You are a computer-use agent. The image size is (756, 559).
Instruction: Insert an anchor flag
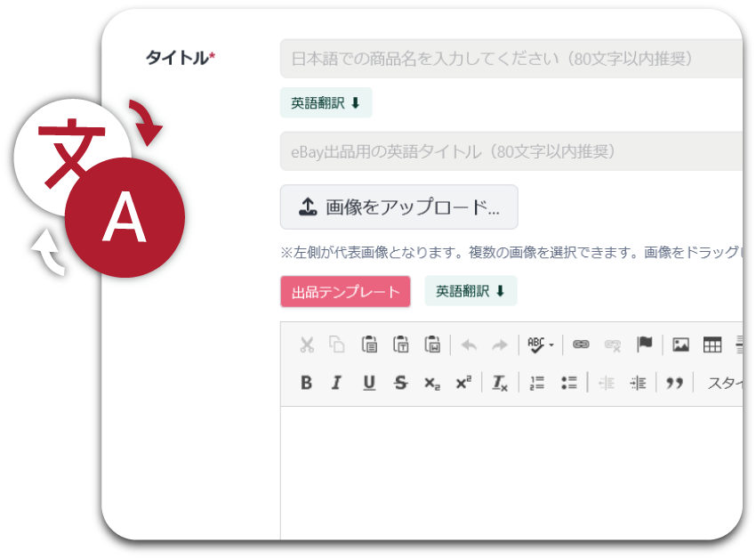pos(644,344)
